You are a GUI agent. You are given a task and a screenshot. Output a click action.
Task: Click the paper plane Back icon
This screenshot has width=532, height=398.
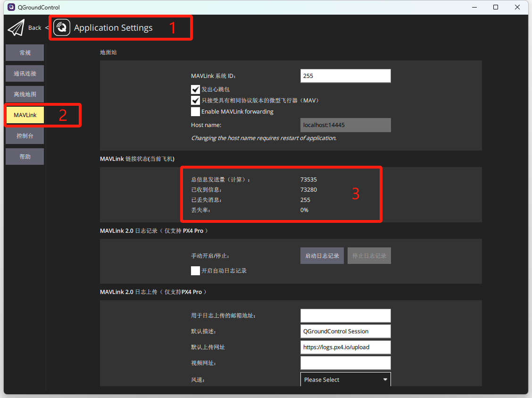(16, 28)
